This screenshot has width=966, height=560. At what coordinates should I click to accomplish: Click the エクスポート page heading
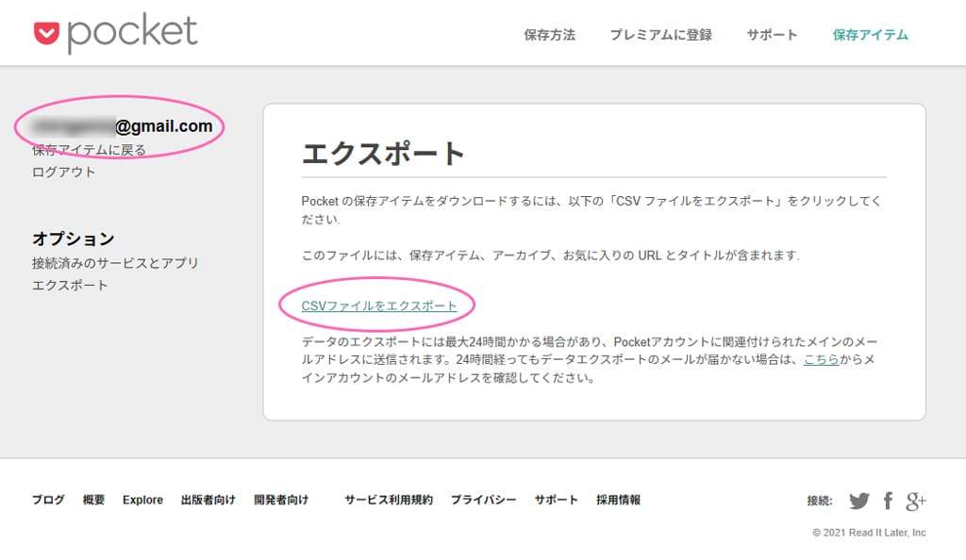[383, 154]
